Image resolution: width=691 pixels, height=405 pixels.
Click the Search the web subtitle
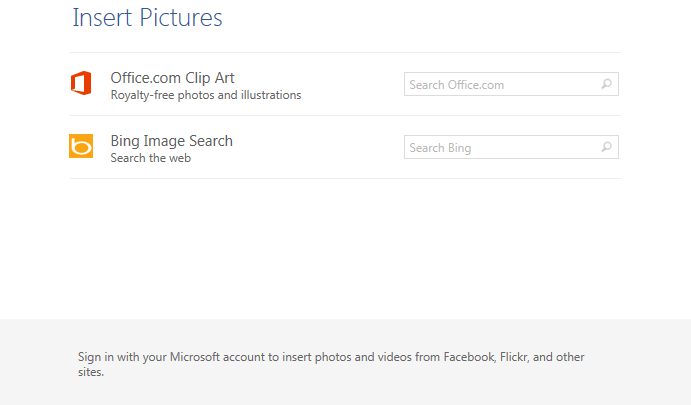pyautogui.click(x=150, y=158)
